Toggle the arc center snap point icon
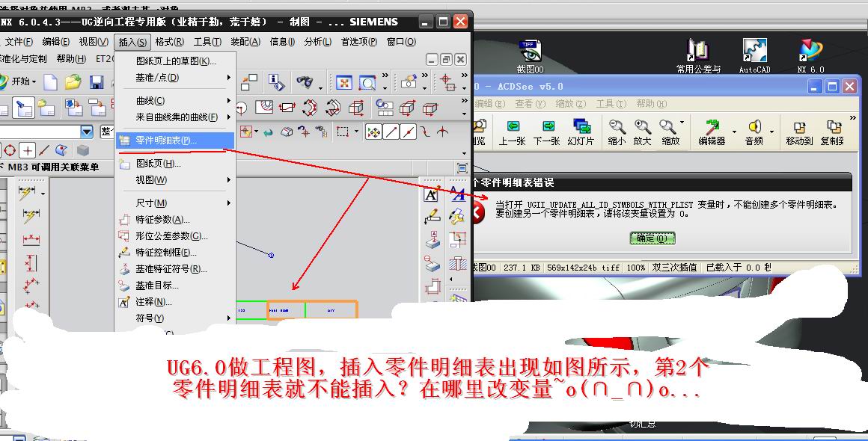The height and width of the screenshot is (441, 868). [10, 149]
